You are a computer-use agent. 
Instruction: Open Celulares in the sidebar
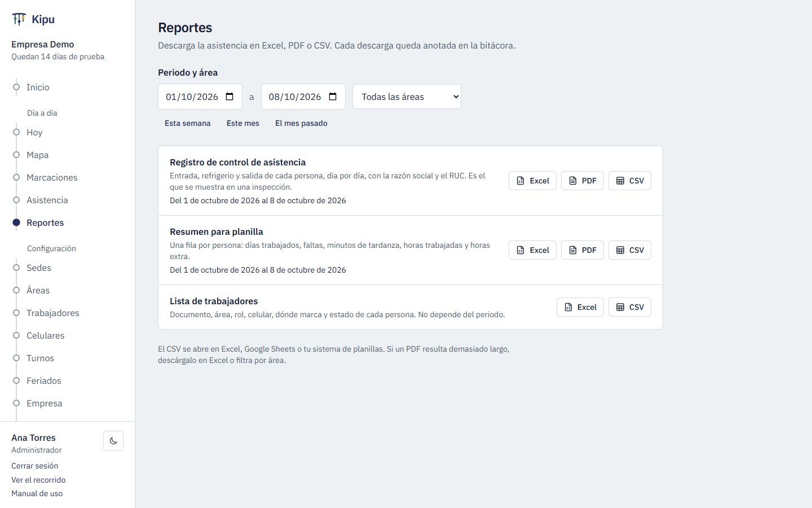tap(46, 335)
